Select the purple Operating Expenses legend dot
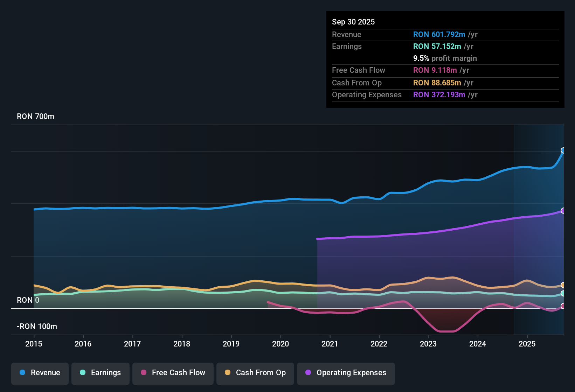This screenshot has height=392, width=575. point(307,373)
